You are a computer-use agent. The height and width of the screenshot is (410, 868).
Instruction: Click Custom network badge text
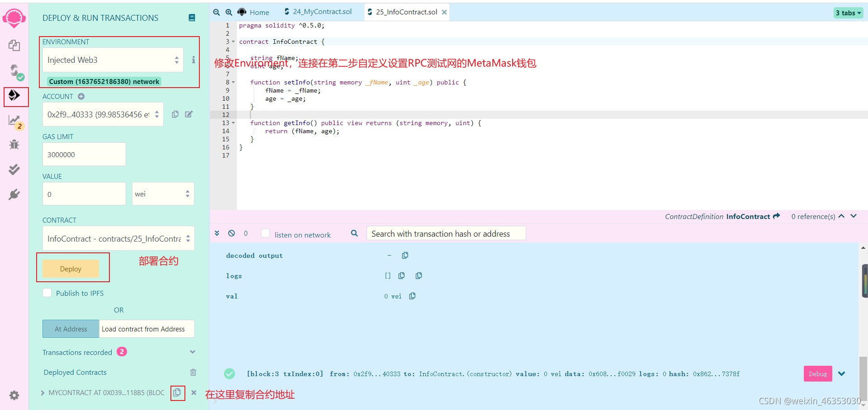tap(104, 81)
